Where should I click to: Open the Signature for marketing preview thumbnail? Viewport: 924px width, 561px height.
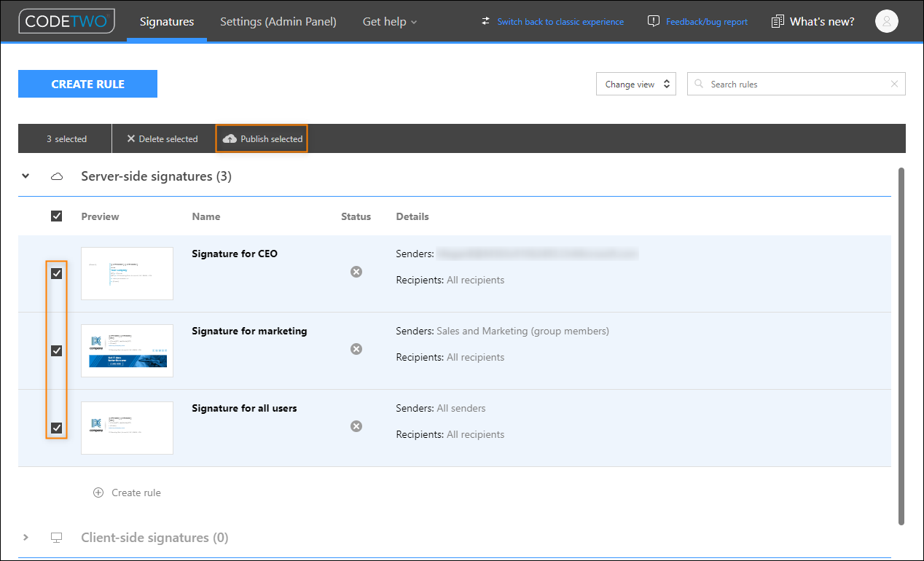click(x=127, y=350)
